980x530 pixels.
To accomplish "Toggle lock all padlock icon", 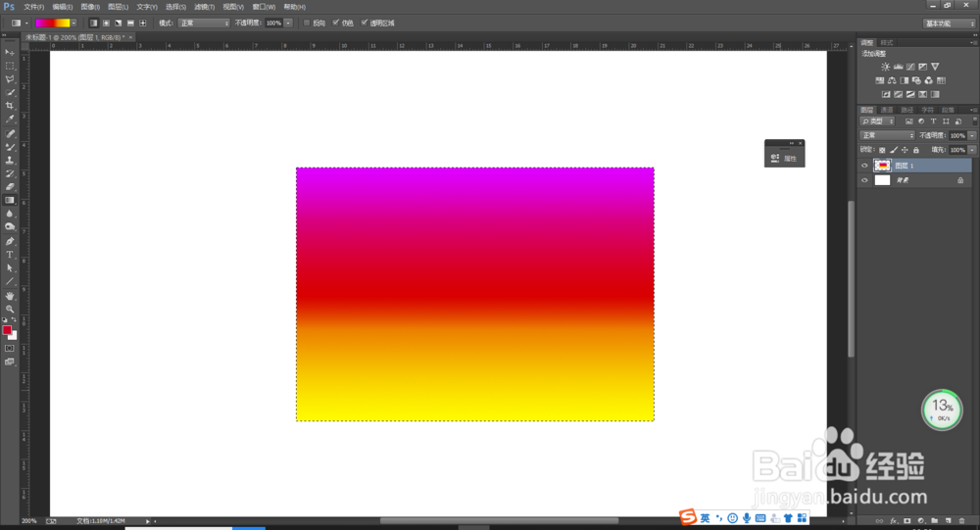I will pyautogui.click(x=915, y=150).
